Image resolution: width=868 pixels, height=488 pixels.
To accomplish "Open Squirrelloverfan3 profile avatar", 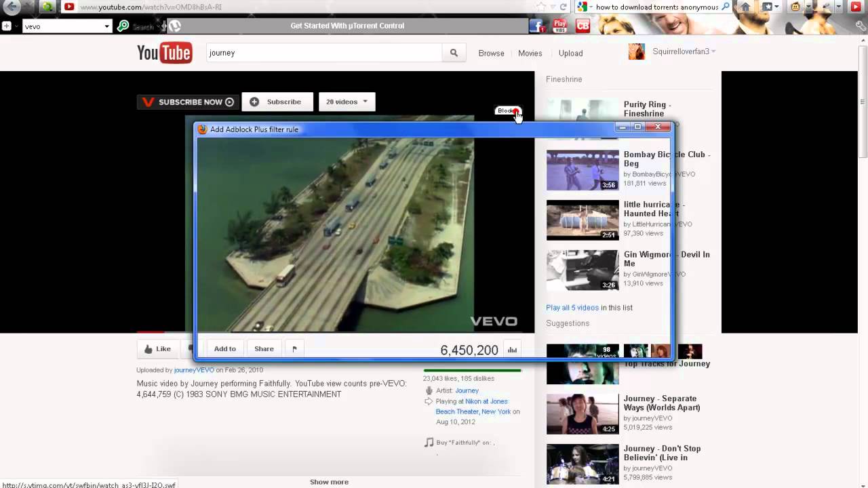I will coord(637,52).
